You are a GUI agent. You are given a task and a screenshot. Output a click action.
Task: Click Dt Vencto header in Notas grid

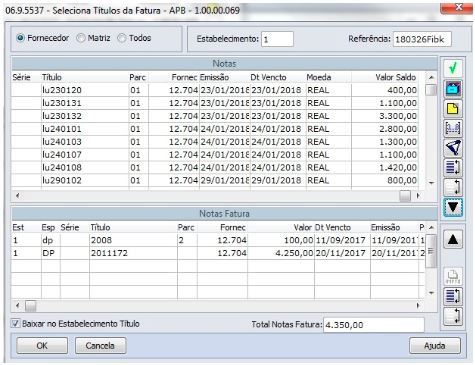(x=268, y=77)
